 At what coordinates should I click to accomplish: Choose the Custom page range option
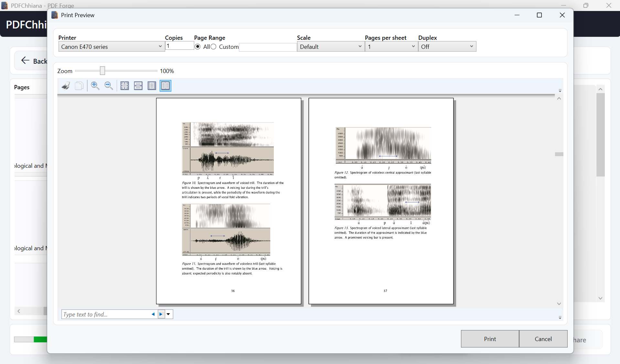[x=214, y=47]
